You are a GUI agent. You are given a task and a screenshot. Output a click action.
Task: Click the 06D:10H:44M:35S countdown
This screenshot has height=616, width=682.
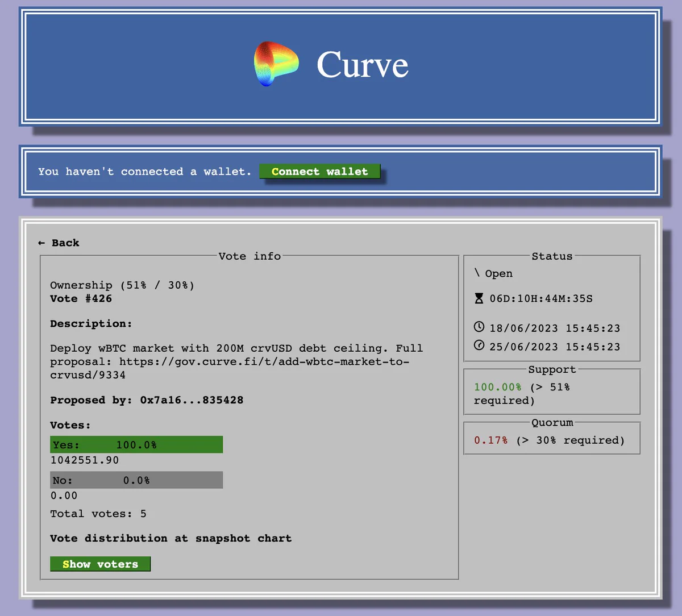[541, 298]
